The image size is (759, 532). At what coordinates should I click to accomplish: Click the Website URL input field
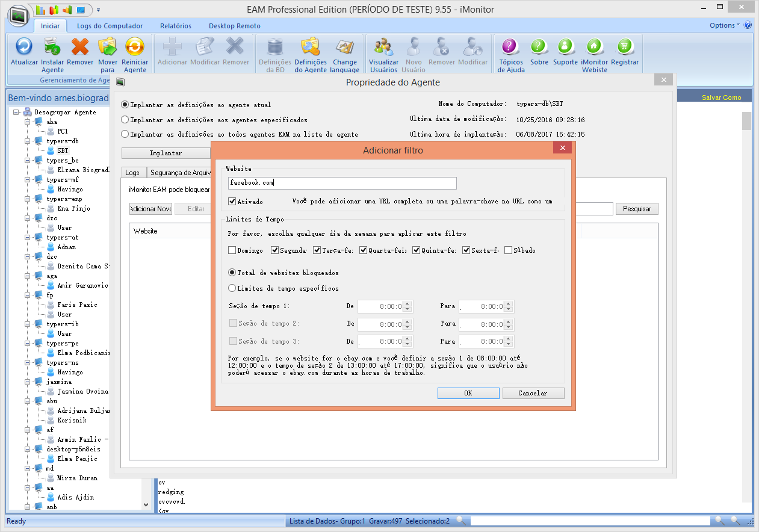point(342,183)
